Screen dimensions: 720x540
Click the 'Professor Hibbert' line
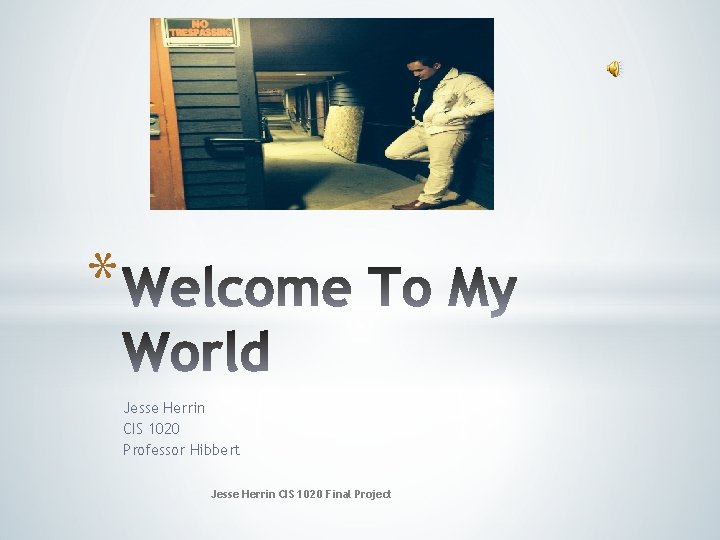[x=181, y=450]
